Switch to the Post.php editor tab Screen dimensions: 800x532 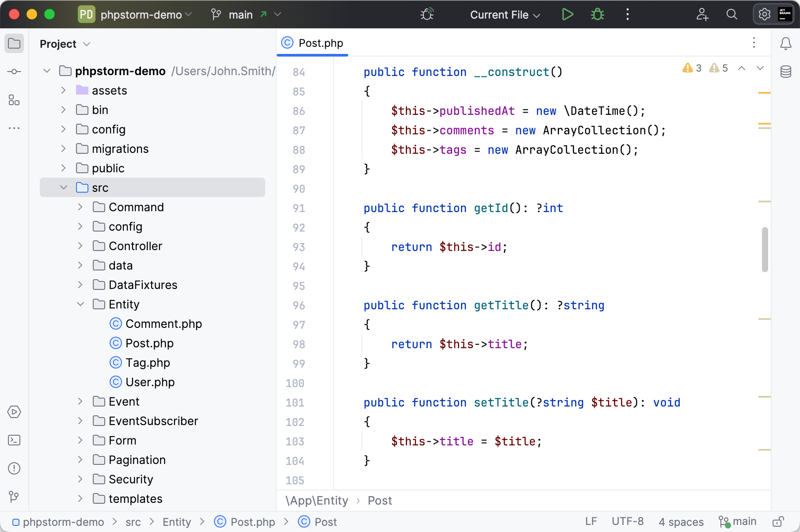313,43
